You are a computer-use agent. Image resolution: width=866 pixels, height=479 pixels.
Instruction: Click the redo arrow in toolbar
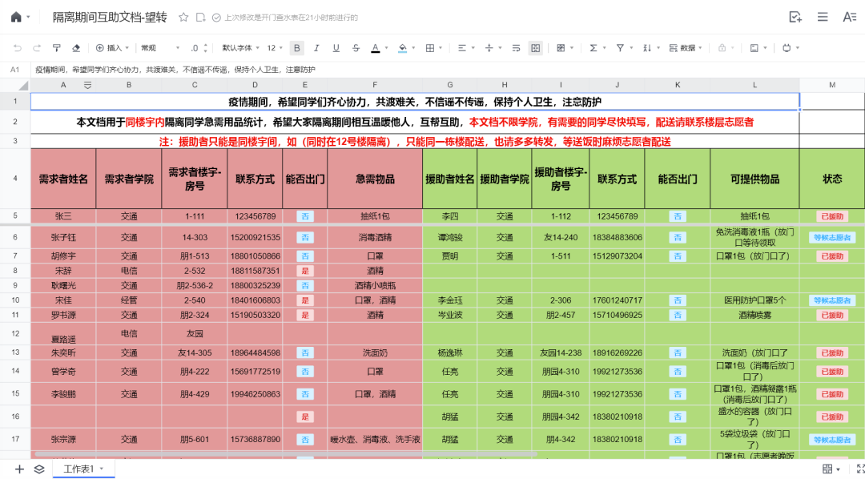36,47
